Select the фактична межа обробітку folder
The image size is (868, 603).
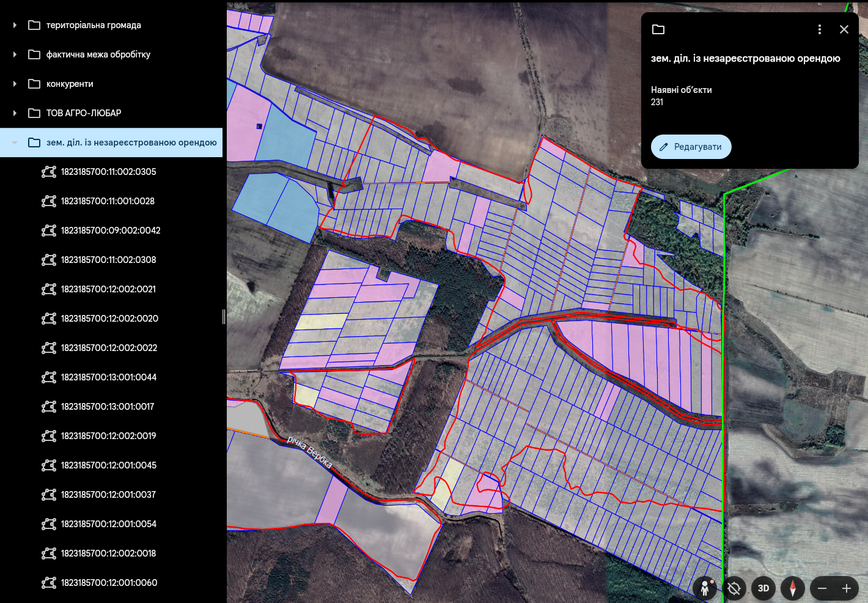(x=98, y=54)
